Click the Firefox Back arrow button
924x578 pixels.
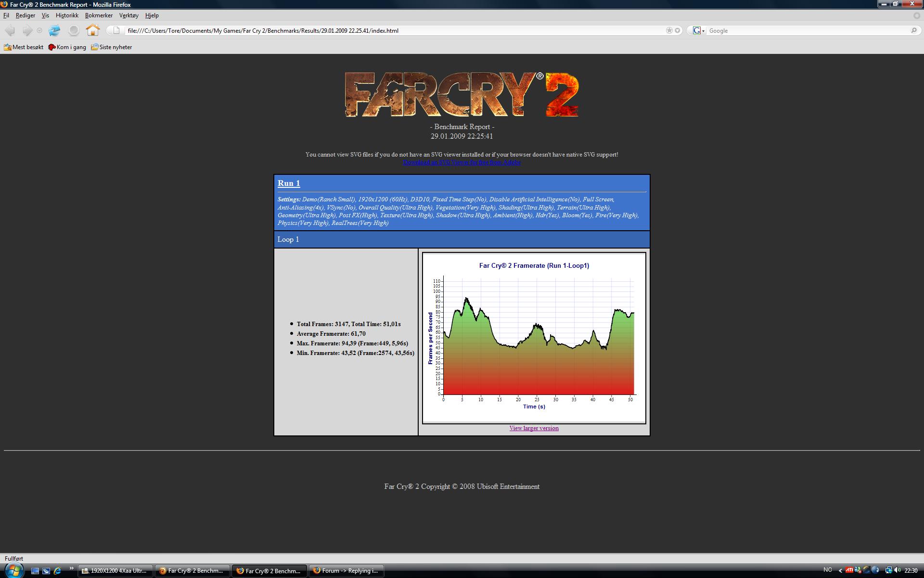[x=10, y=30]
